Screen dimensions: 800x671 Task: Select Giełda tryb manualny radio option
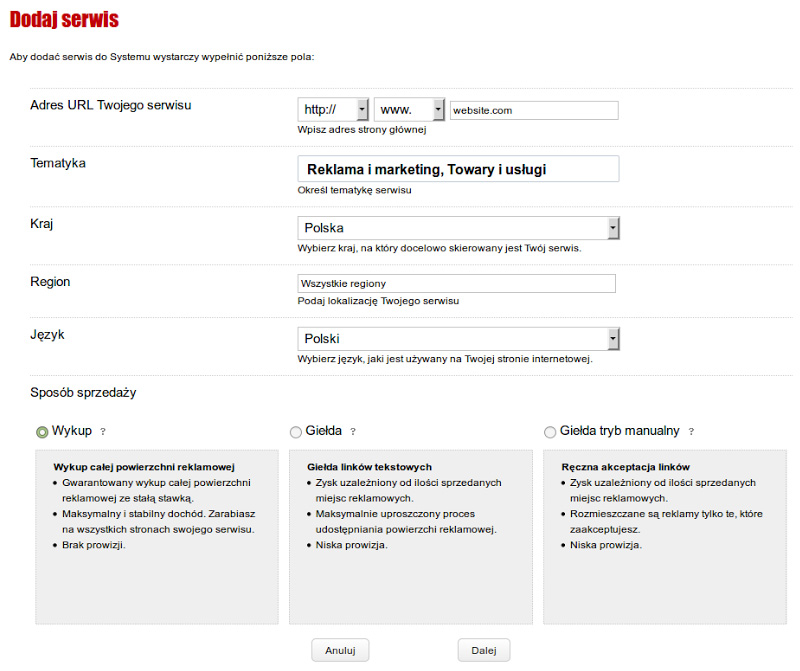550,432
